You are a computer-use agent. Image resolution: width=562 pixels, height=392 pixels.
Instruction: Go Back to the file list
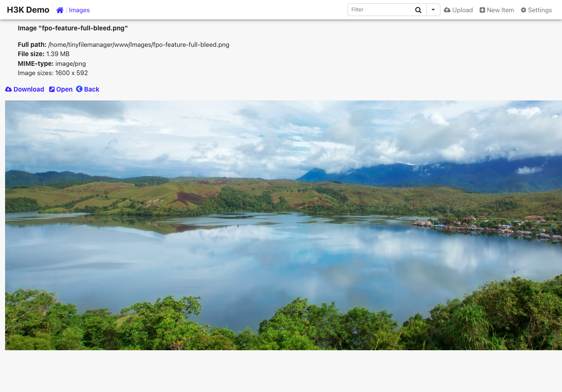(88, 89)
